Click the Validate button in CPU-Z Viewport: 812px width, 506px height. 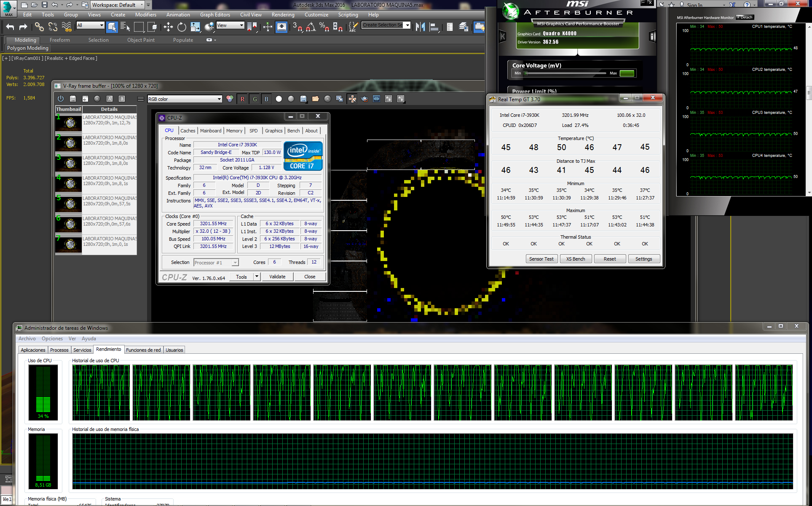click(x=277, y=277)
